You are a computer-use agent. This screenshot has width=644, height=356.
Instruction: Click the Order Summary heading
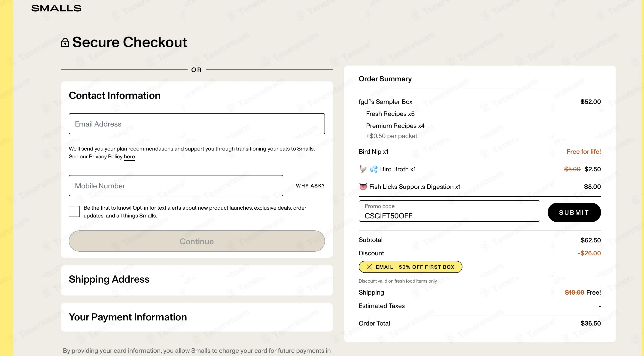[x=385, y=79]
